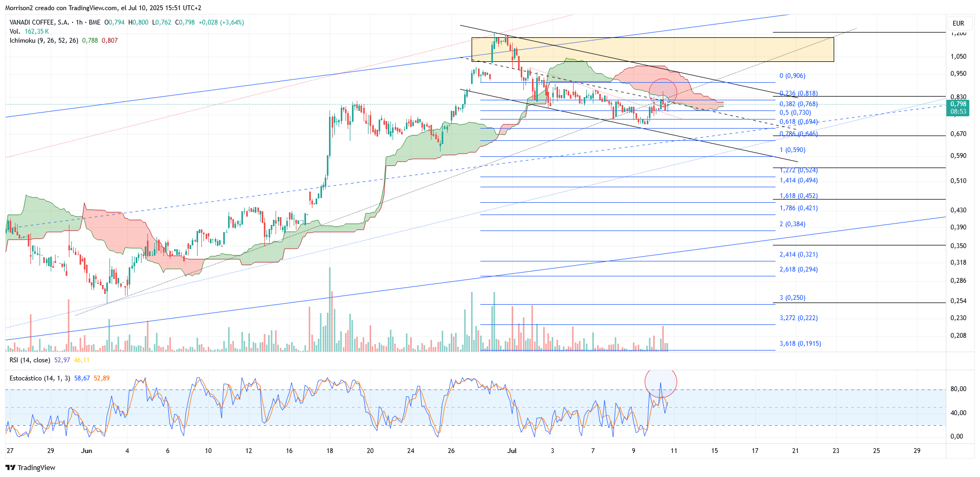Click the 80,00 stochastic axis label
The height and width of the screenshot is (477, 980).
[x=958, y=389]
